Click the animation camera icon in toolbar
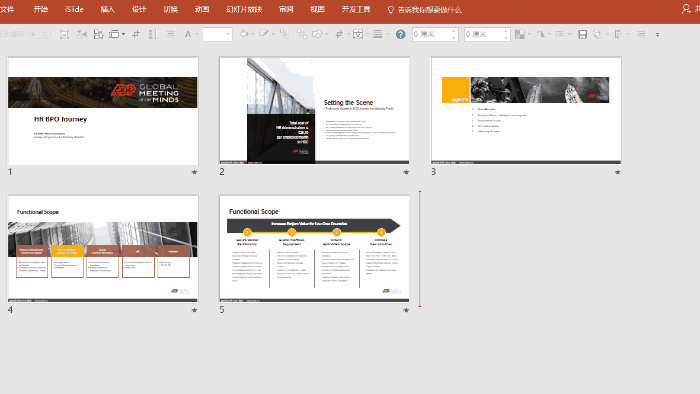Screen dimensions: 700x394 (x=82, y=34)
